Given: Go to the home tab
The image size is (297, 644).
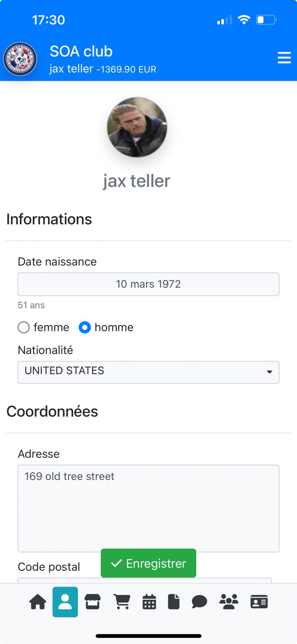Looking at the screenshot, I should click(x=38, y=602).
